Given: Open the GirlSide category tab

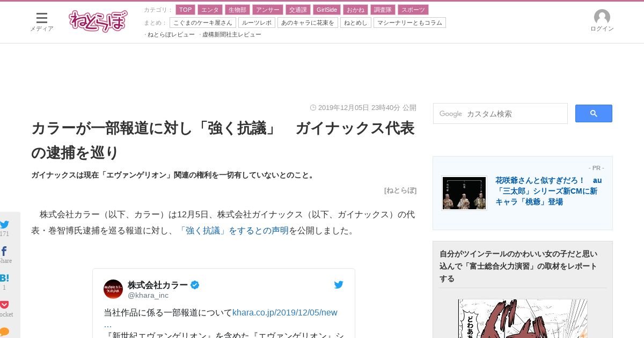Looking at the screenshot, I should [x=327, y=10].
